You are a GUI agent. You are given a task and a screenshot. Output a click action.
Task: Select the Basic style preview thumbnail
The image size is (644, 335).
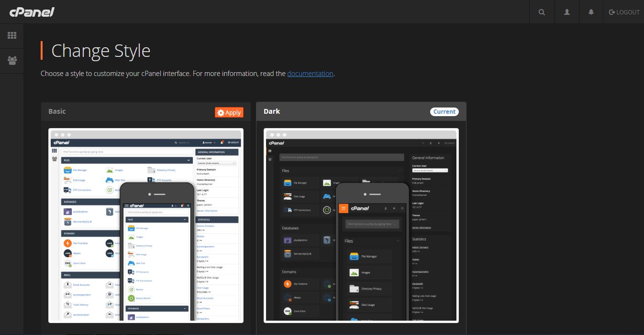146,226
